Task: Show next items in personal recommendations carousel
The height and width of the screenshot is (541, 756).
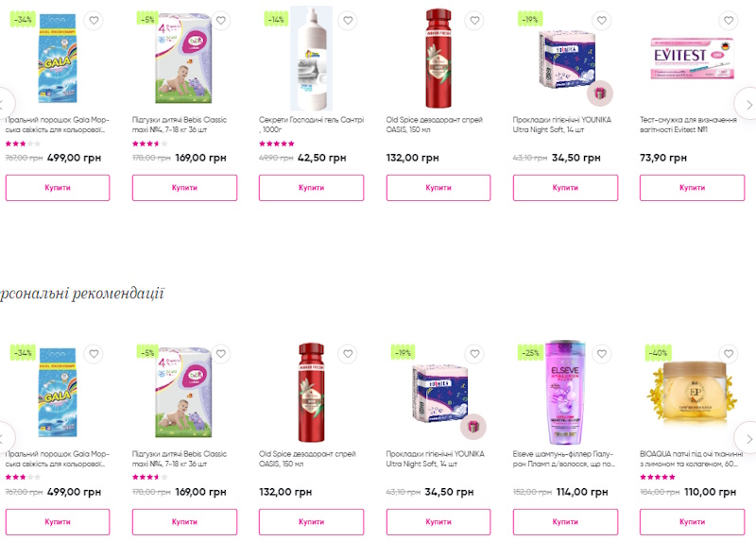Action: click(747, 437)
